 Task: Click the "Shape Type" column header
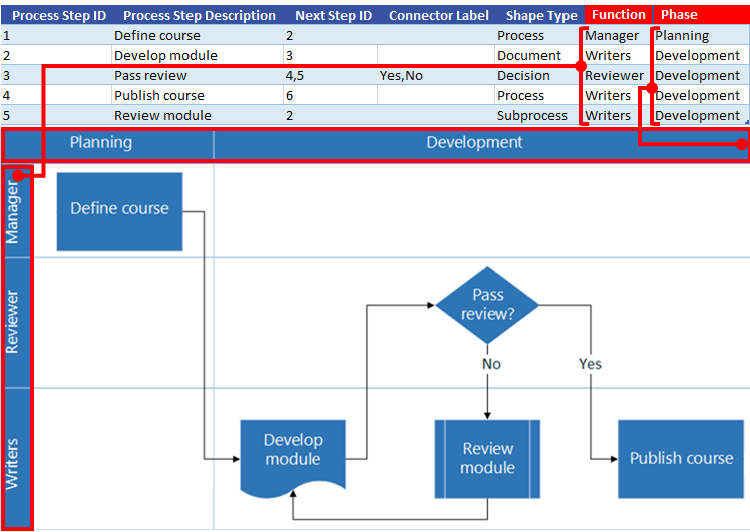click(x=541, y=15)
